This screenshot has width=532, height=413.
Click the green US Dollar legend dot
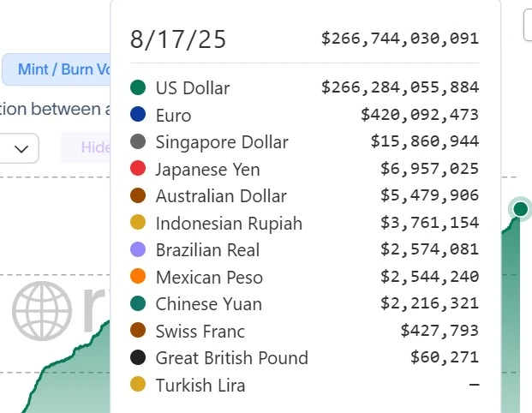click(138, 87)
